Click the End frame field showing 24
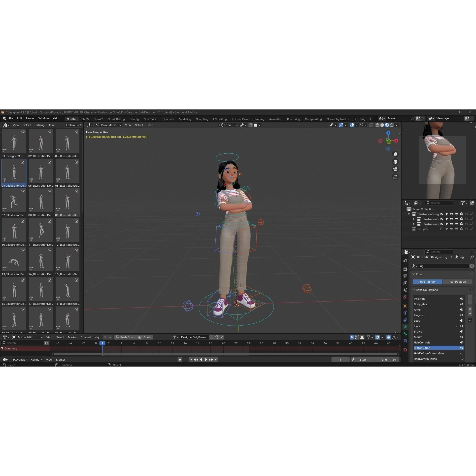This screenshot has height=476, width=476. pos(389,360)
